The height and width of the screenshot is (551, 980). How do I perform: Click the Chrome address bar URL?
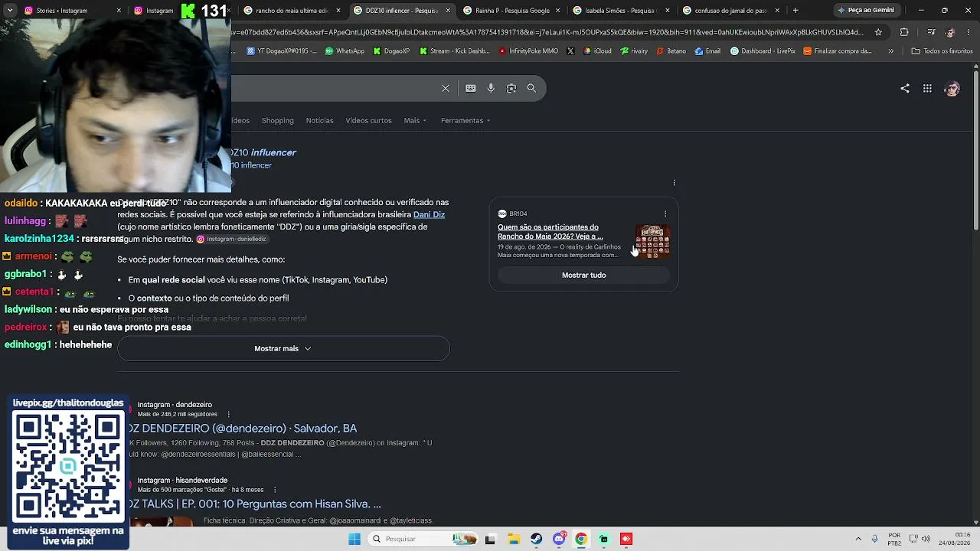(547, 32)
